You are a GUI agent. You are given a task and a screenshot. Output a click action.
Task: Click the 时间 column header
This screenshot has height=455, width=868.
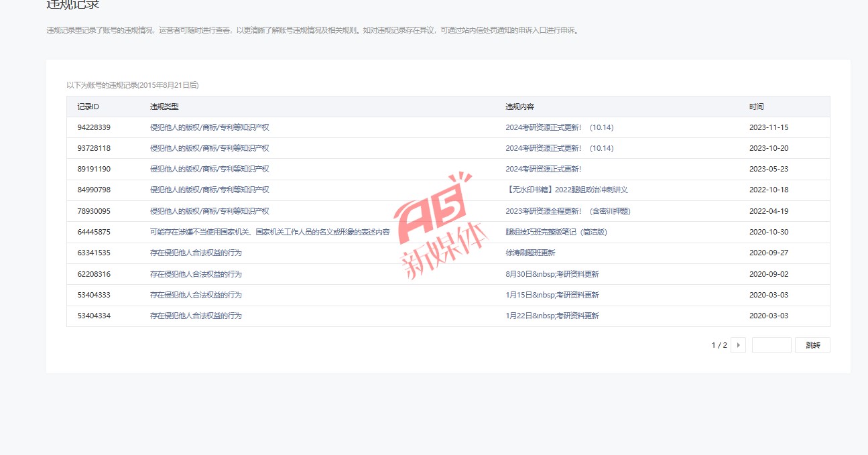[x=756, y=107]
